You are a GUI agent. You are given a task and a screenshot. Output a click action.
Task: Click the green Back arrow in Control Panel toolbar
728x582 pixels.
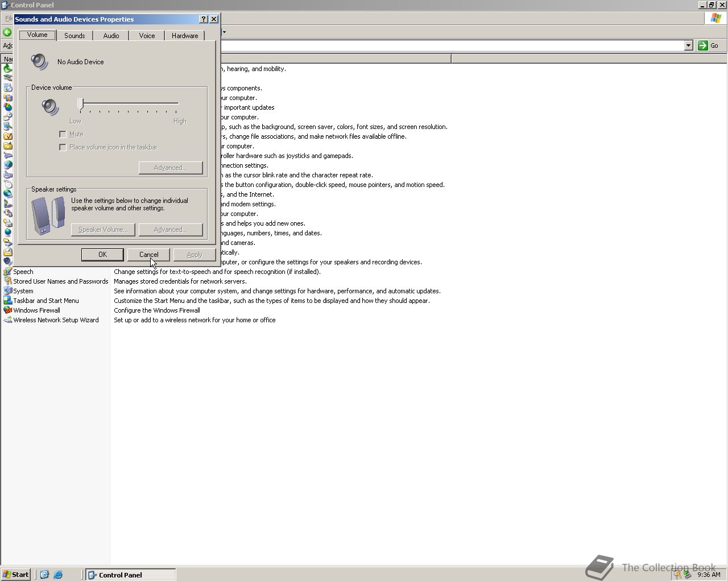tap(7, 32)
